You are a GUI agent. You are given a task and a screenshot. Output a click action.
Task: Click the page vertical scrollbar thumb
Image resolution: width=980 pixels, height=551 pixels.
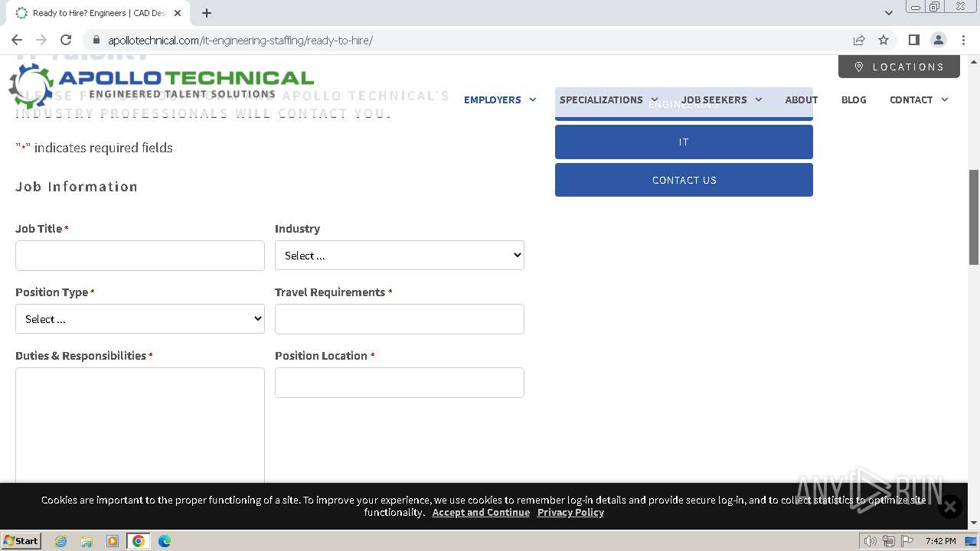coord(974,217)
